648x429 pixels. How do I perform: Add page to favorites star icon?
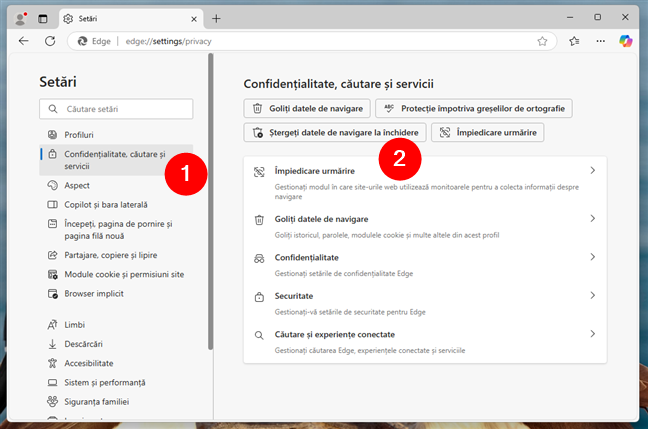[542, 41]
